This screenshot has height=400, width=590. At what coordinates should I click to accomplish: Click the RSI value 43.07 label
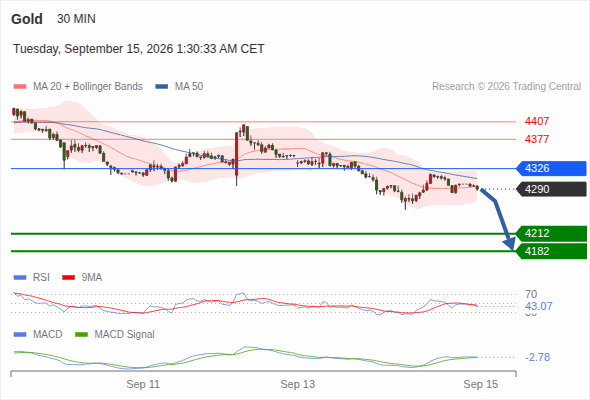[x=539, y=306]
